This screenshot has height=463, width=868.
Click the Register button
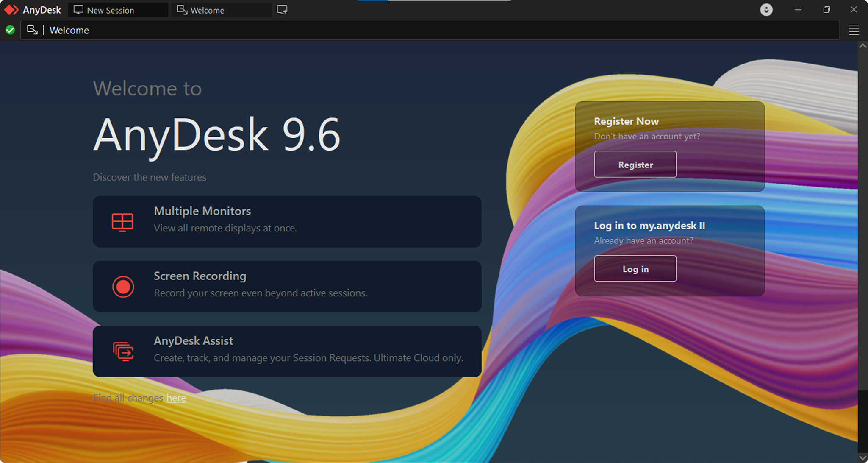(x=635, y=164)
